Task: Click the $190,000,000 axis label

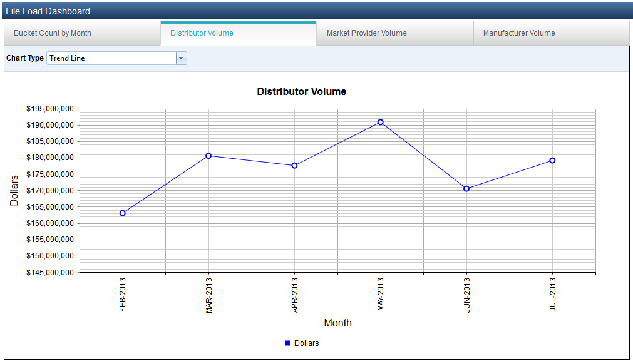Action: [x=50, y=125]
